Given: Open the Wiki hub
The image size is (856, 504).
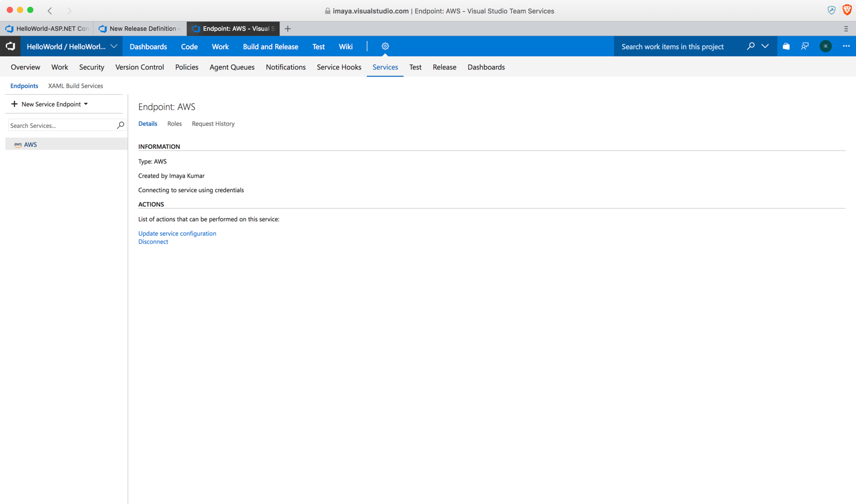Looking at the screenshot, I should (x=346, y=47).
